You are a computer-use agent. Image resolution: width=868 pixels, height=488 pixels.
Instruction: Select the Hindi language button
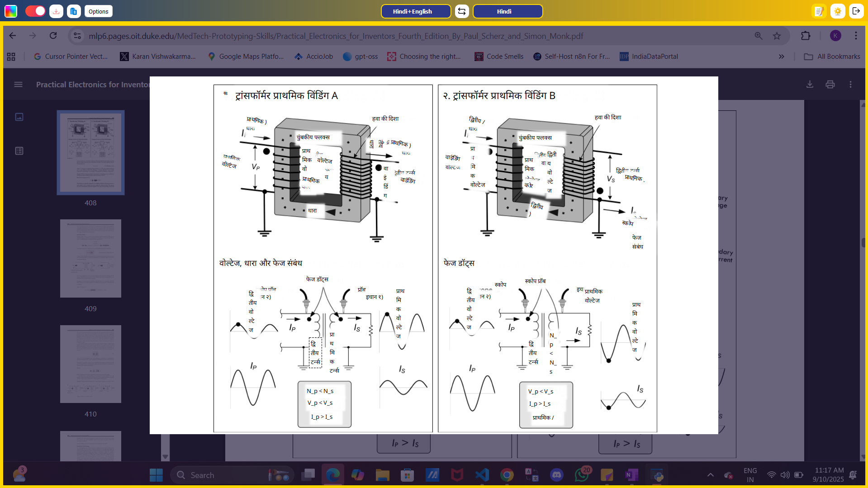tap(508, 11)
